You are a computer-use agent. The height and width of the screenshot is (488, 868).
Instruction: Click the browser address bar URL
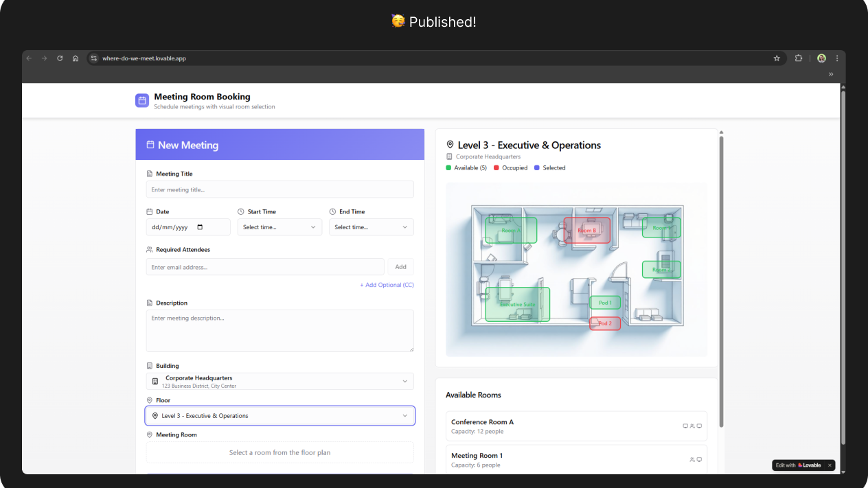pos(144,58)
